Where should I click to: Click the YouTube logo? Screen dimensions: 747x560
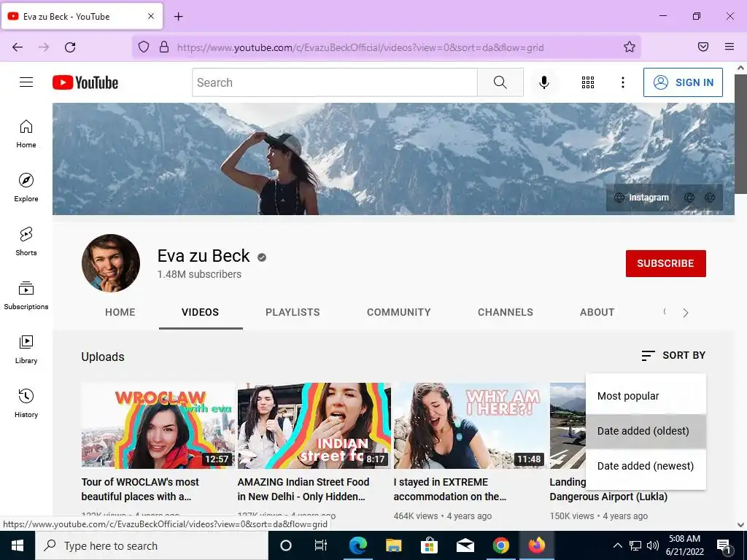click(x=85, y=82)
